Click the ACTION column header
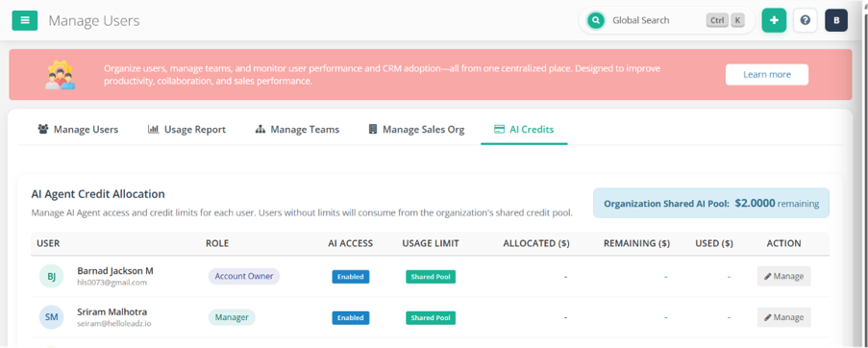This screenshot has height=348, width=868. tap(783, 243)
